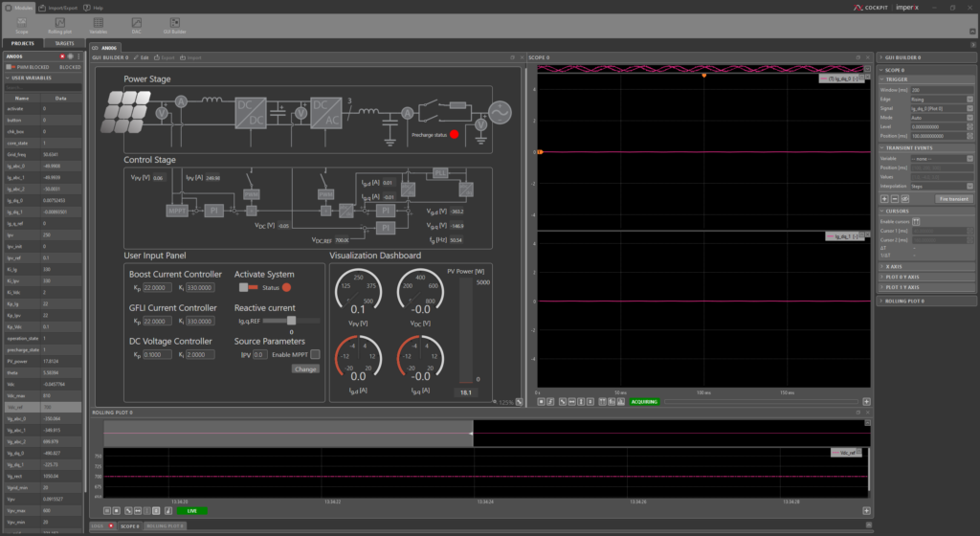Image resolution: width=980 pixels, height=536 pixels.
Task: Click the Reactive current Ig,q,REF slider
Action: (292, 321)
